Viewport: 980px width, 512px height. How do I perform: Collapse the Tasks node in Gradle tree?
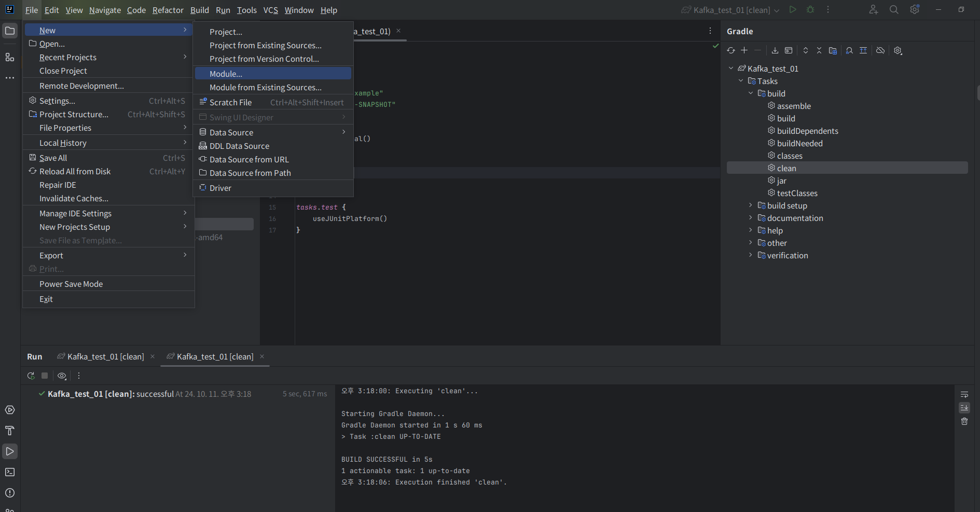coord(741,80)
